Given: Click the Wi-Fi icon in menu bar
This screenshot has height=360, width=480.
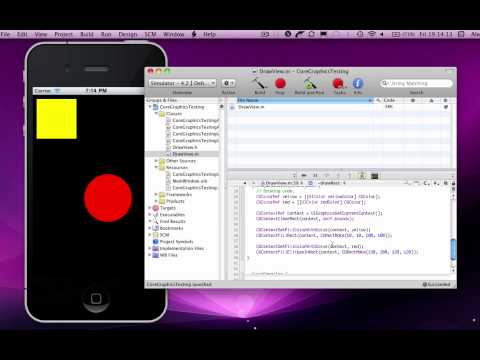Looking at the screenshot, I should coord(371,34).
